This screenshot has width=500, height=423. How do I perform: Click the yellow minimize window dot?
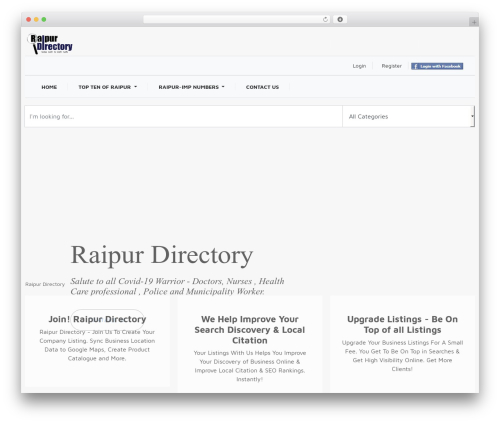[36, 20]
